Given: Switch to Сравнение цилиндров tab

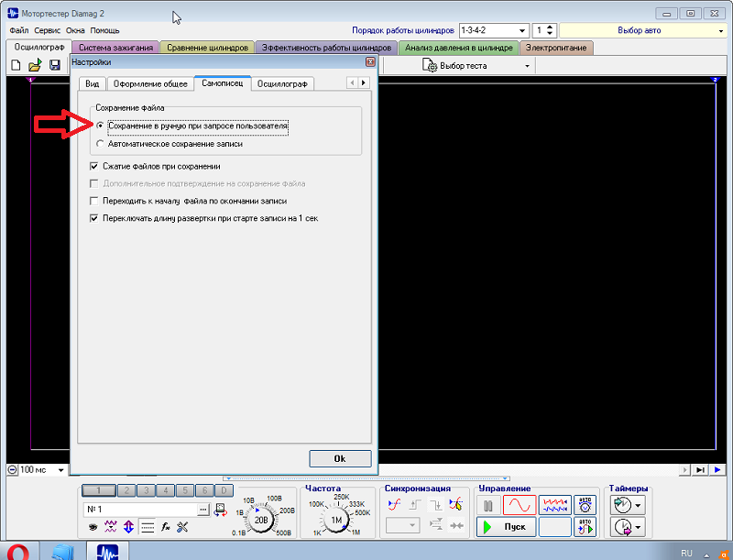Looking at the screenshot, I should (208, 48).
